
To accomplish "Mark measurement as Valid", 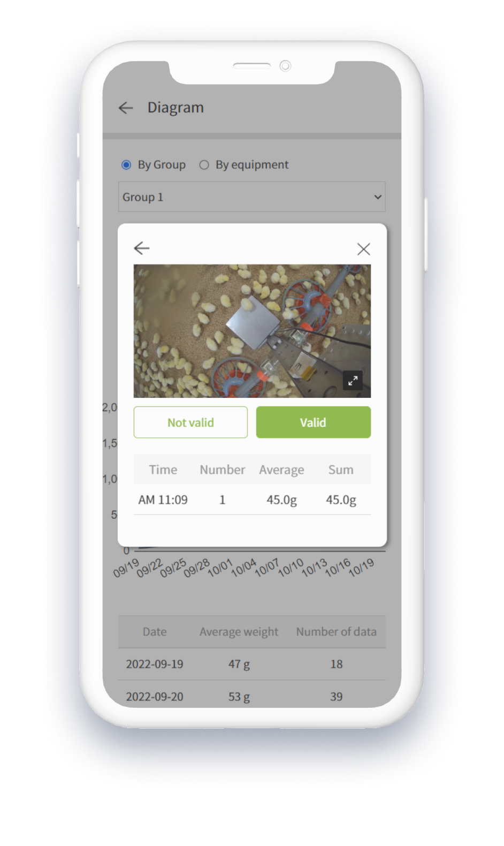I will click(x=313, y=422).
